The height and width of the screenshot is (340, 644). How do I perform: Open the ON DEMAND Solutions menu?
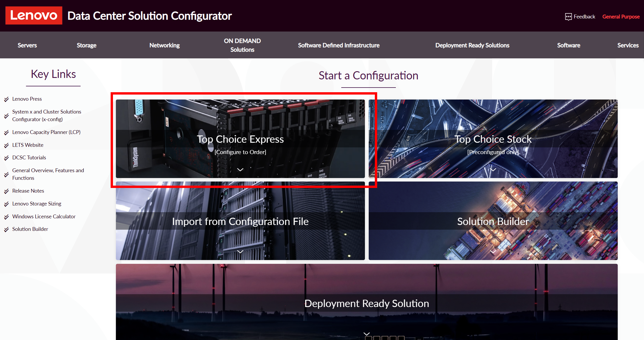tap(242, 45)
